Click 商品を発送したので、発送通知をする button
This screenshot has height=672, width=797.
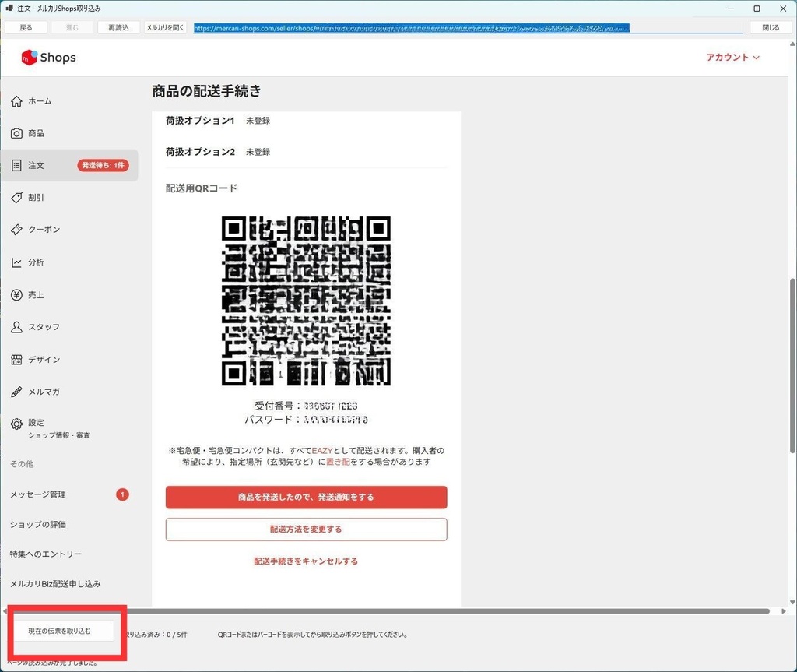(306, 497)
